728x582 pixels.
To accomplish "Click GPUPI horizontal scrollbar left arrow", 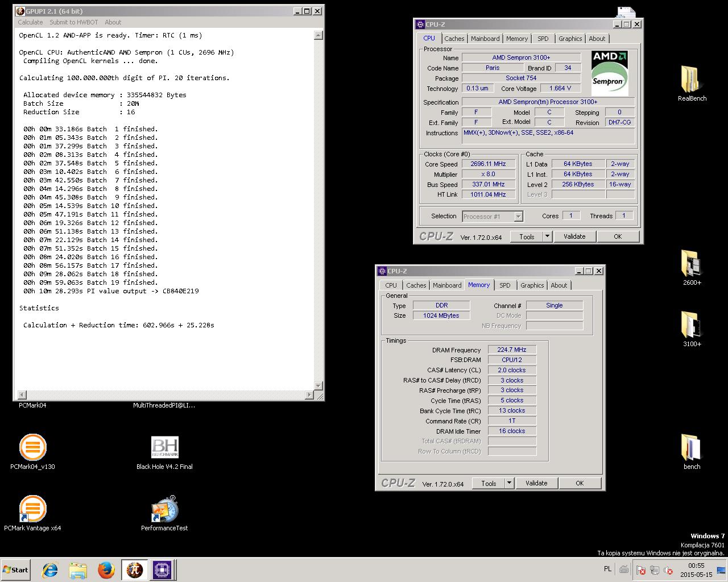I will tap(22, 395).
